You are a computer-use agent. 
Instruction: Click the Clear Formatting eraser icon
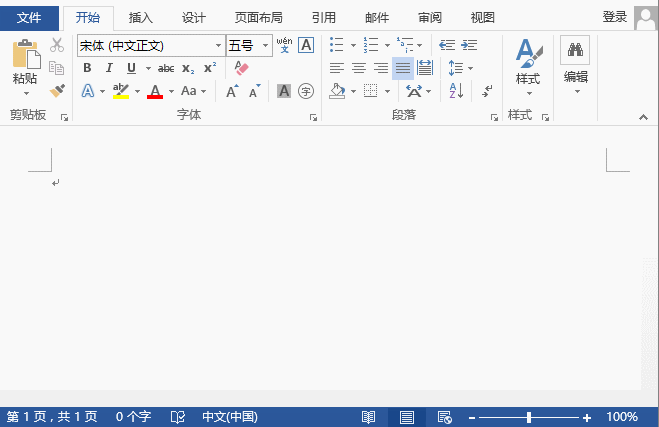pyautogui.click(x=240, y=68)
